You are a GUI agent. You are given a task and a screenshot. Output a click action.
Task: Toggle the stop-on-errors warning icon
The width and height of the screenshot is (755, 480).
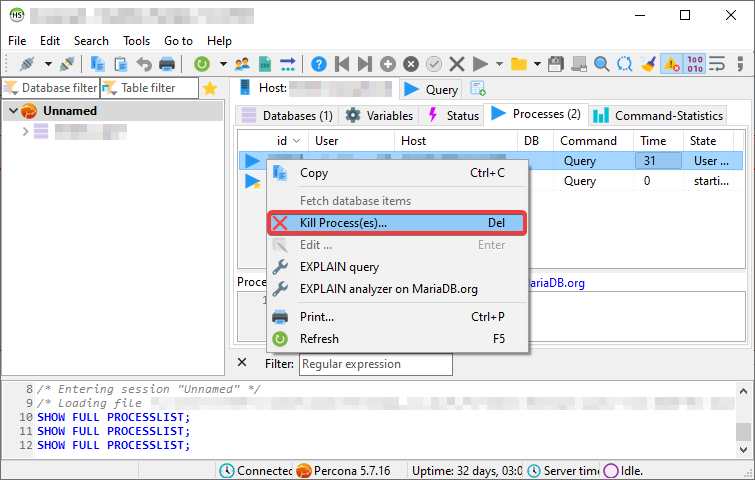click(x=671, y=63)
